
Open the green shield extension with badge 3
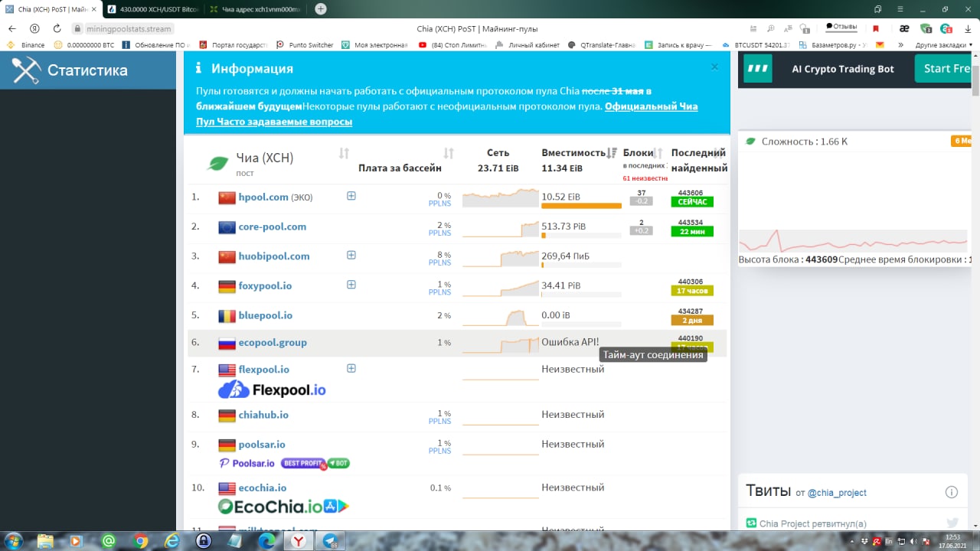[x=926, y=28]
